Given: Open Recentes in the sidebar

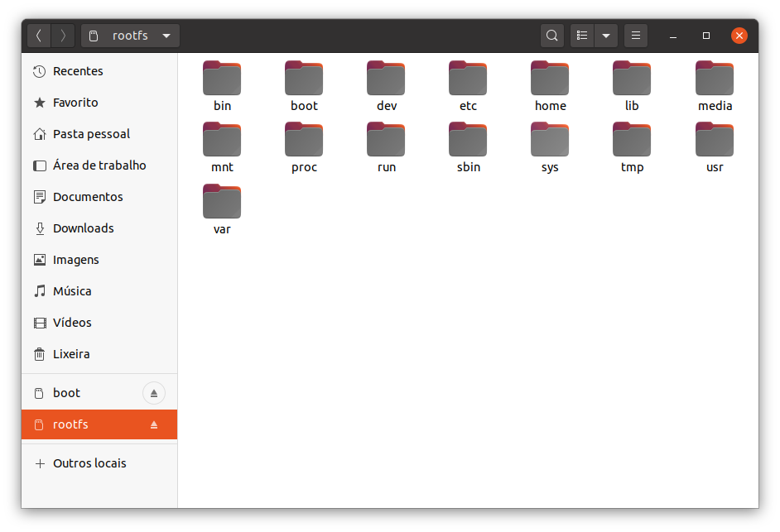Looking at the screenshot, I should (99, 71).
